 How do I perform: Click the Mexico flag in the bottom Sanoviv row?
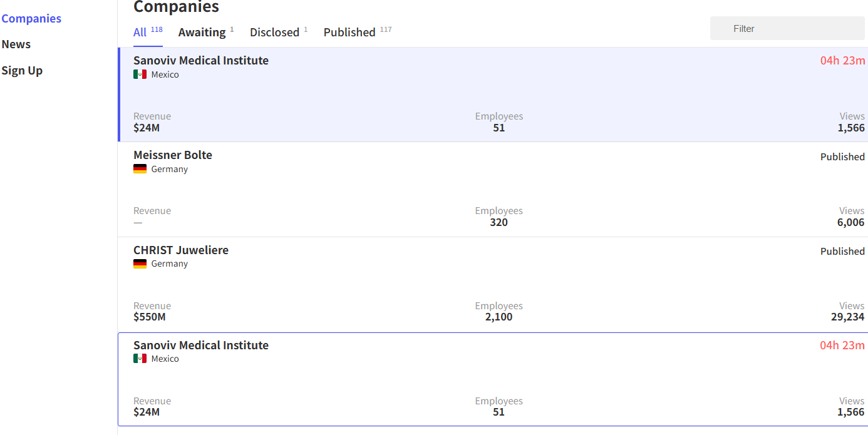tap(140, 359)
